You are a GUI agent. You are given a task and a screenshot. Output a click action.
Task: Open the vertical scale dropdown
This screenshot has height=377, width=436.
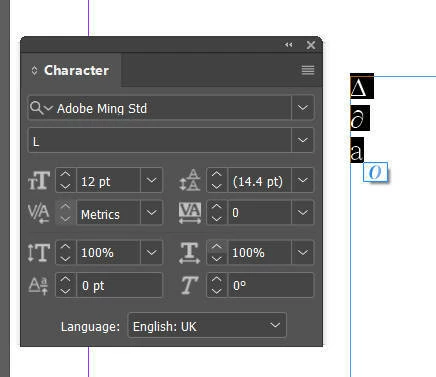click(x=152, y=252)
